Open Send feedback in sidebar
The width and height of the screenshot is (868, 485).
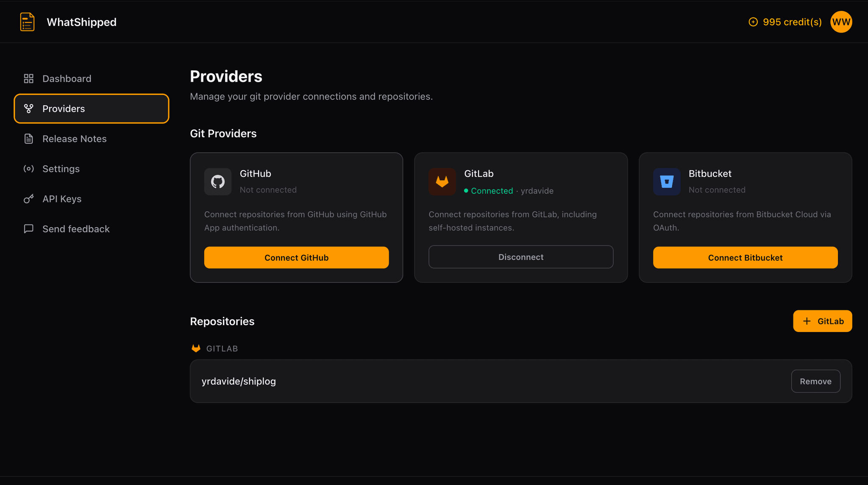[x=92, y=229]
